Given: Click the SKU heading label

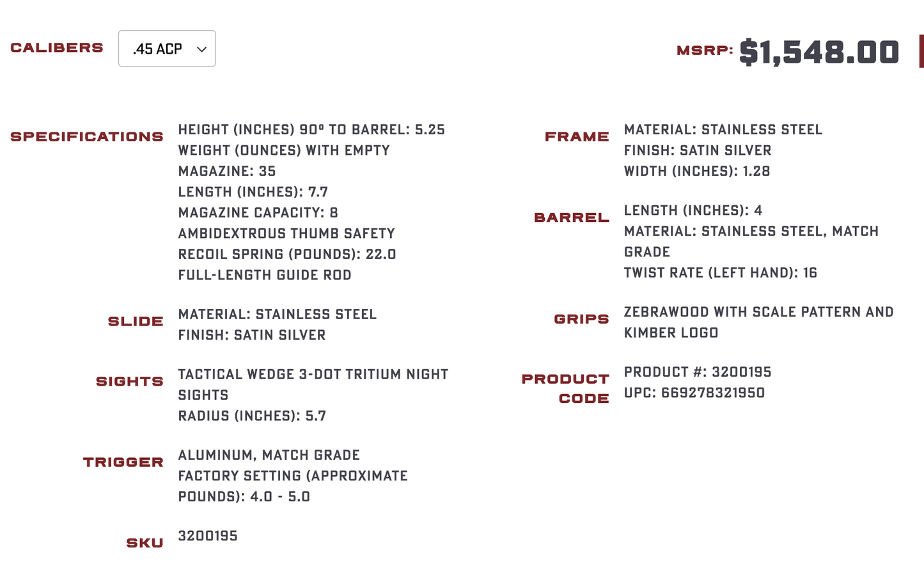Looking at the screenshot, I should [x=145, y=543].
